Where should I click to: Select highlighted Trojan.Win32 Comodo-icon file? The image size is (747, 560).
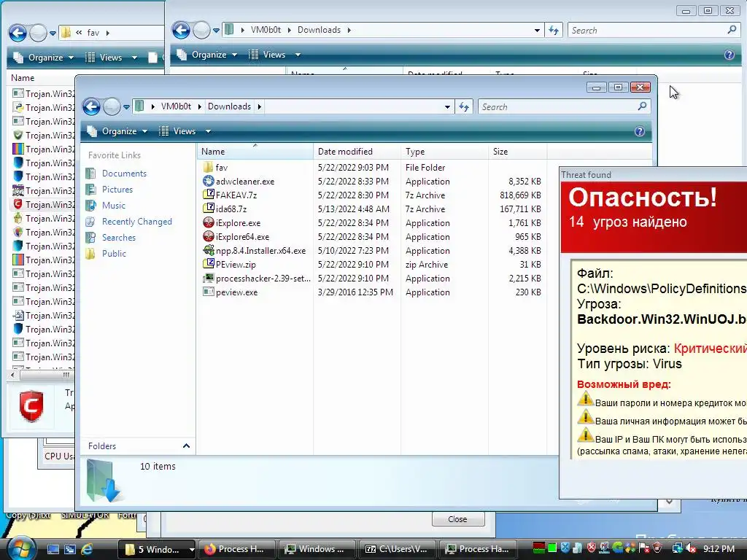(x=43, y=204)
